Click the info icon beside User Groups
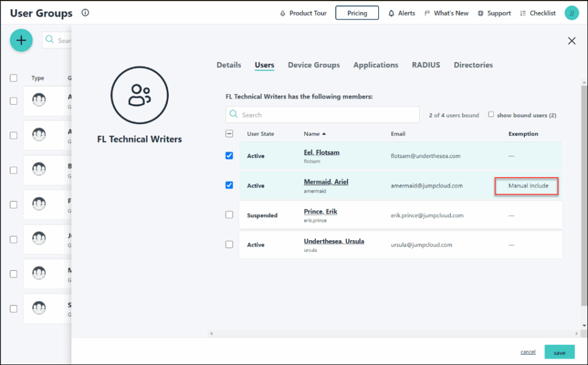 85,13
